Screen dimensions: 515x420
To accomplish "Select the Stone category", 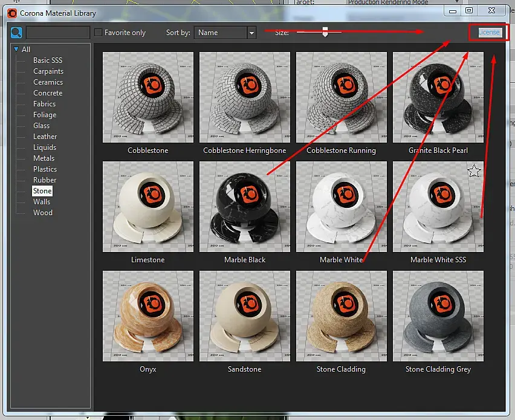I will tap(42, 191).
